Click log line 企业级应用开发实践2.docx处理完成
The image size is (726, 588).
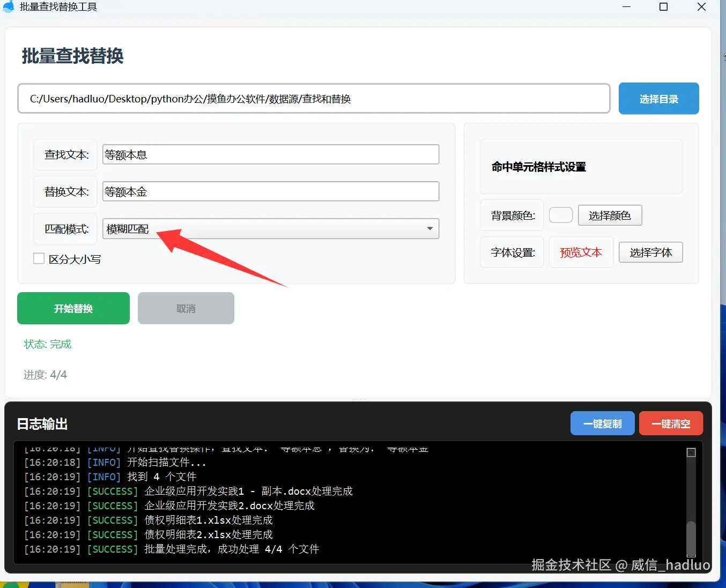pyautogui.click(x=169, y=505)
